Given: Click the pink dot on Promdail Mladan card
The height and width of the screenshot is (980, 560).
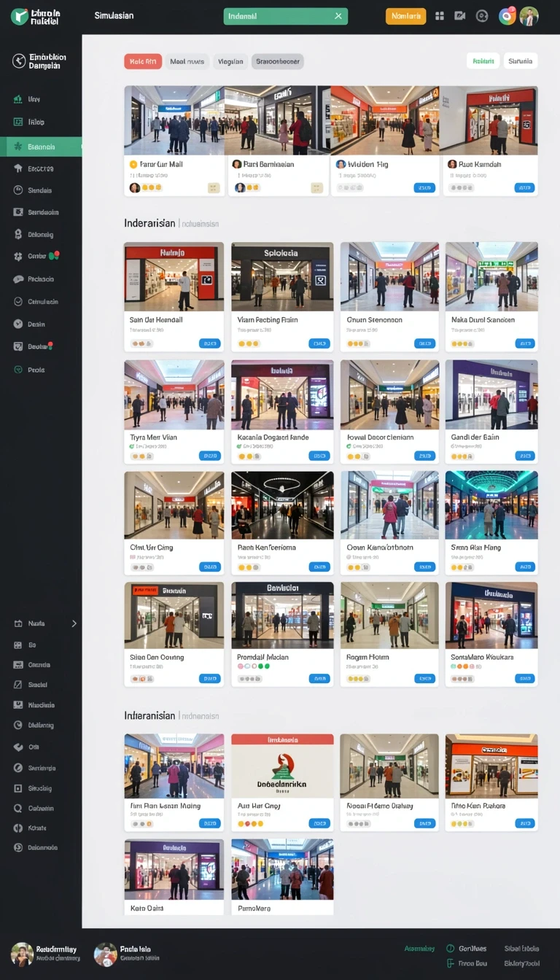Looking at the screenshot, I should [x=241, y=666].
